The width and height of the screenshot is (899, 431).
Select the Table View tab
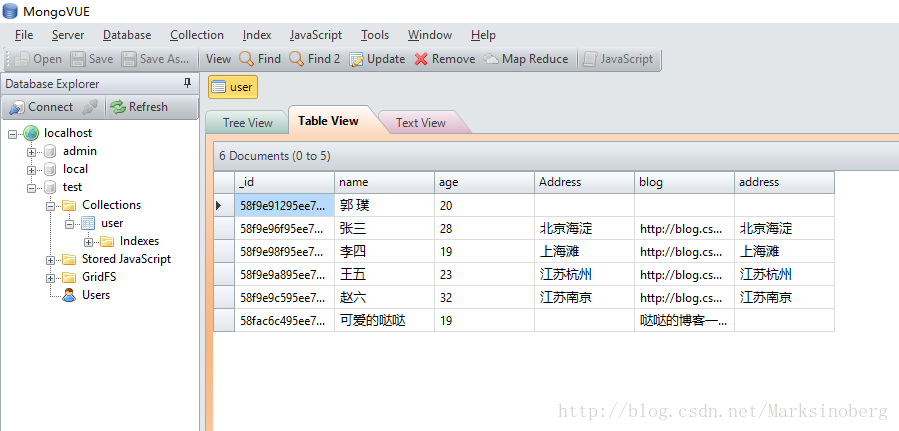click(329, 121)
